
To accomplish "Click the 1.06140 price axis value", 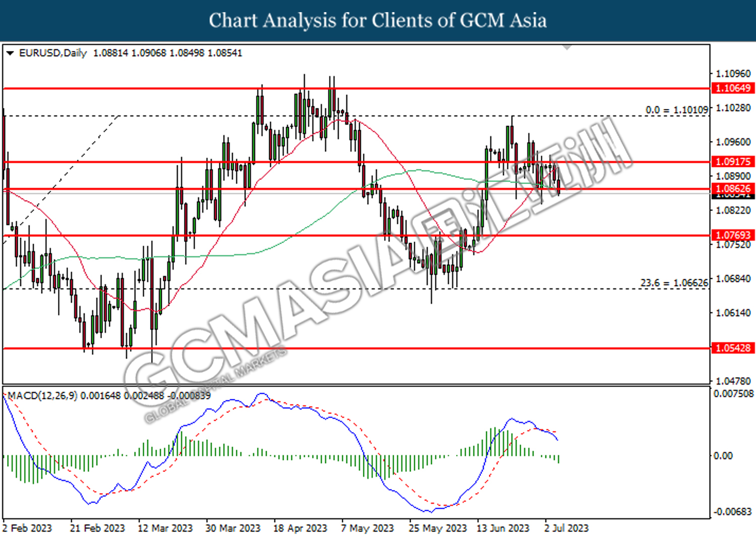I will click(x=733, y=313).
